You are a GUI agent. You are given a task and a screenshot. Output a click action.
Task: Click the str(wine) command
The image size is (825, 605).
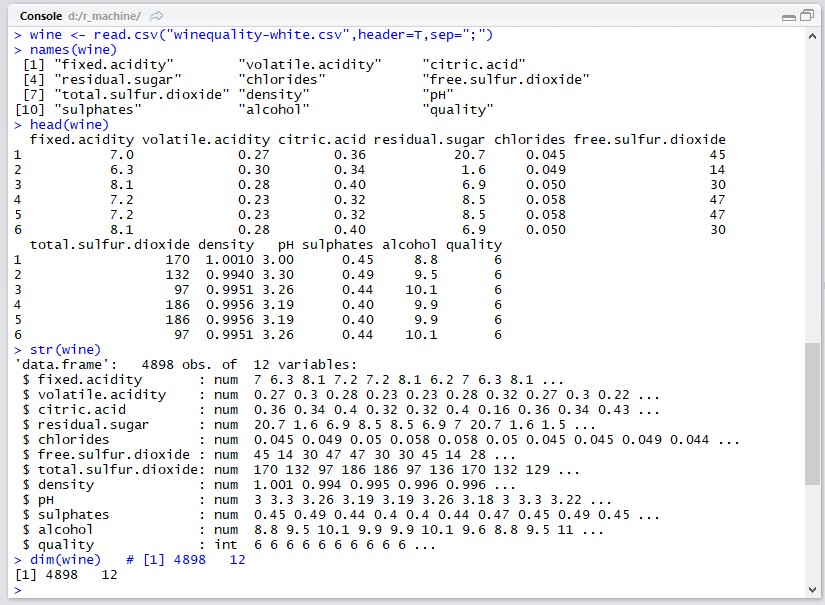pyautogui.click(x=65, y=350)
